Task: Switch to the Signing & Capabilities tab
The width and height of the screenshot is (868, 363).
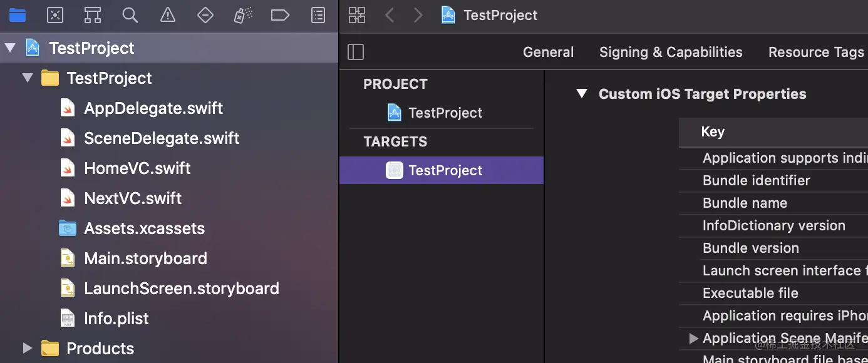Action: (x=670, y=52)
